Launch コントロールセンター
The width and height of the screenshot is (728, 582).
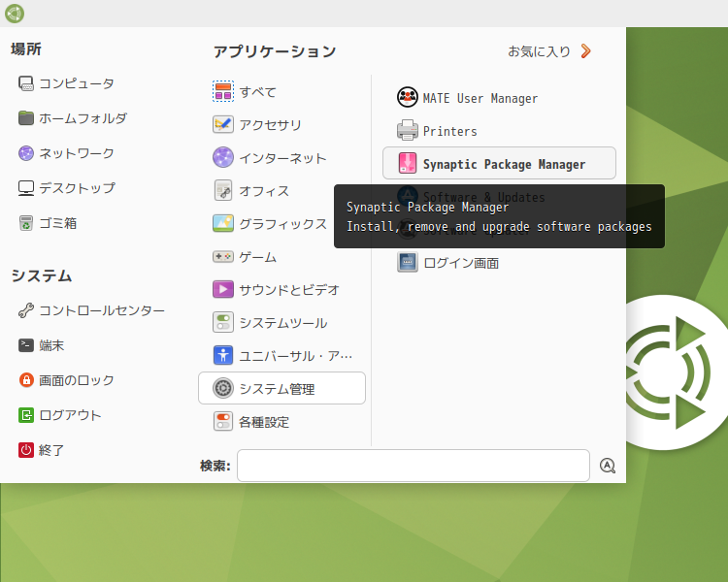click(91, 310)
